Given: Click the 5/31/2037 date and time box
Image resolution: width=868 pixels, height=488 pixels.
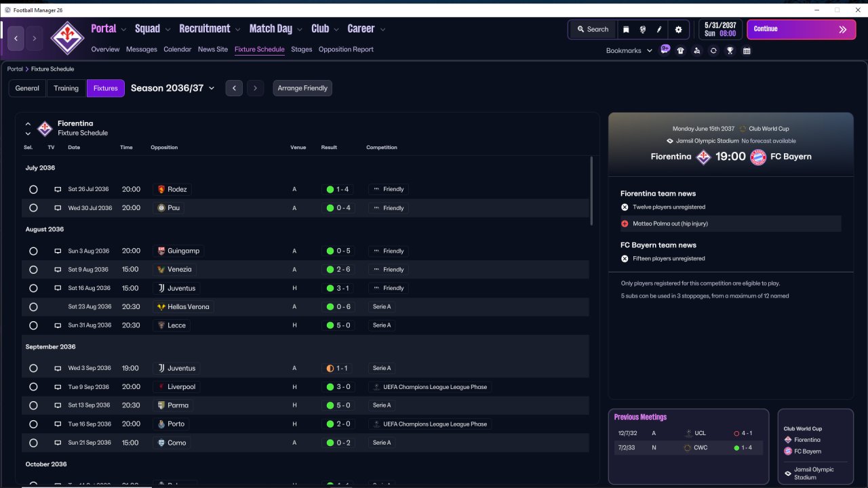Looking at the screenshot, I should (x=719, y=29).
